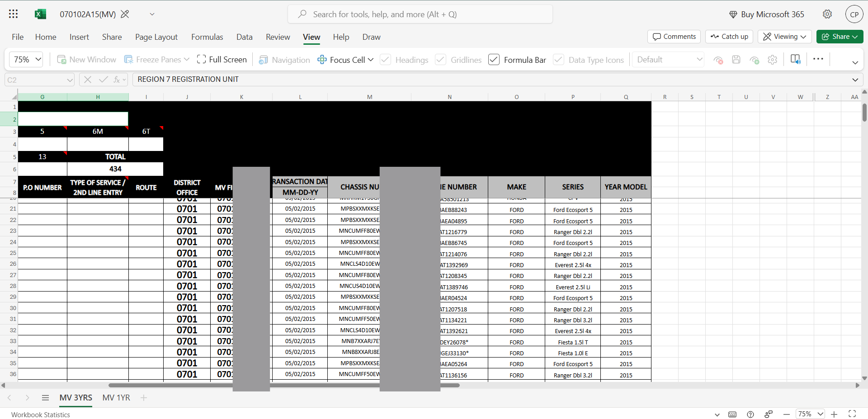This screenshot has width=868, height=419.
Task: Expand the Focus Cell dropdown arrow
Action: click(371, 60)
